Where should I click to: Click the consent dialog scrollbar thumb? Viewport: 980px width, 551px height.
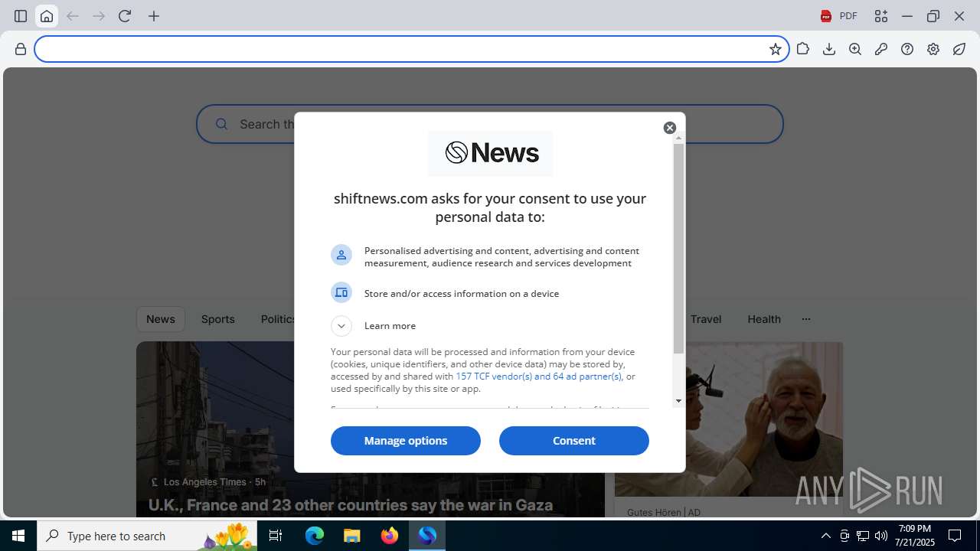[678, 249]
